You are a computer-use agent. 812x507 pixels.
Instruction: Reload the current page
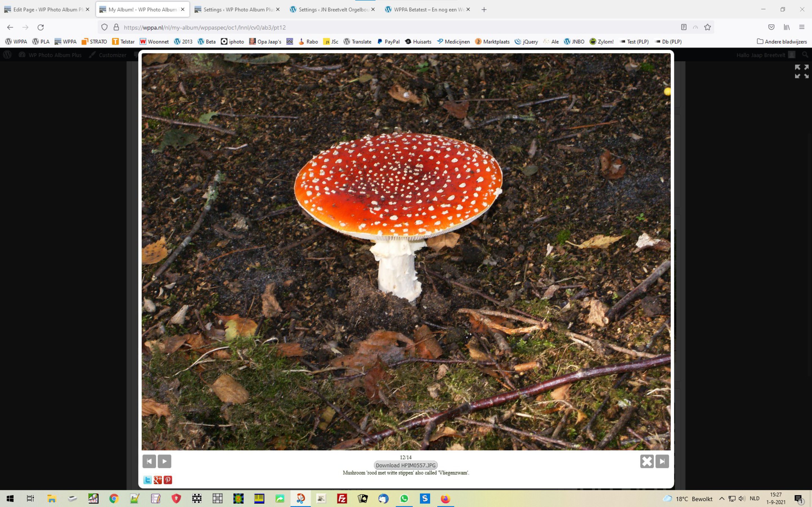pos(41,27)
